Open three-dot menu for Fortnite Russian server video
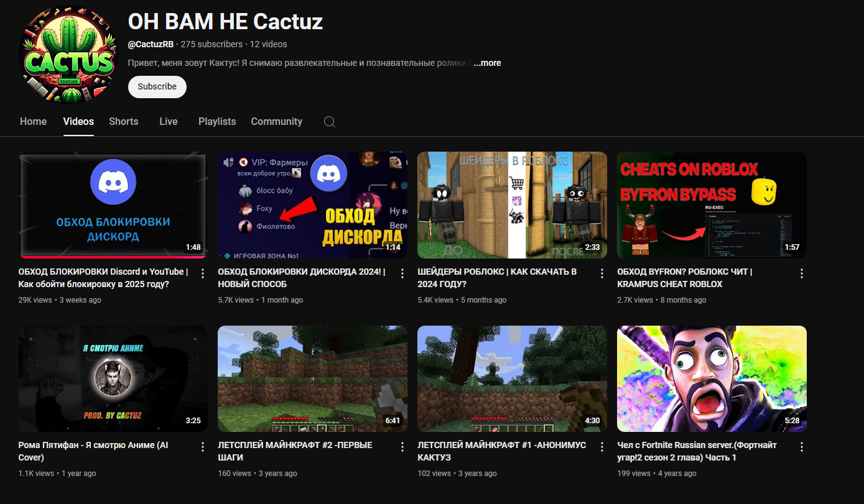Viewport: 864px width, 504px height. pos(801,447)
